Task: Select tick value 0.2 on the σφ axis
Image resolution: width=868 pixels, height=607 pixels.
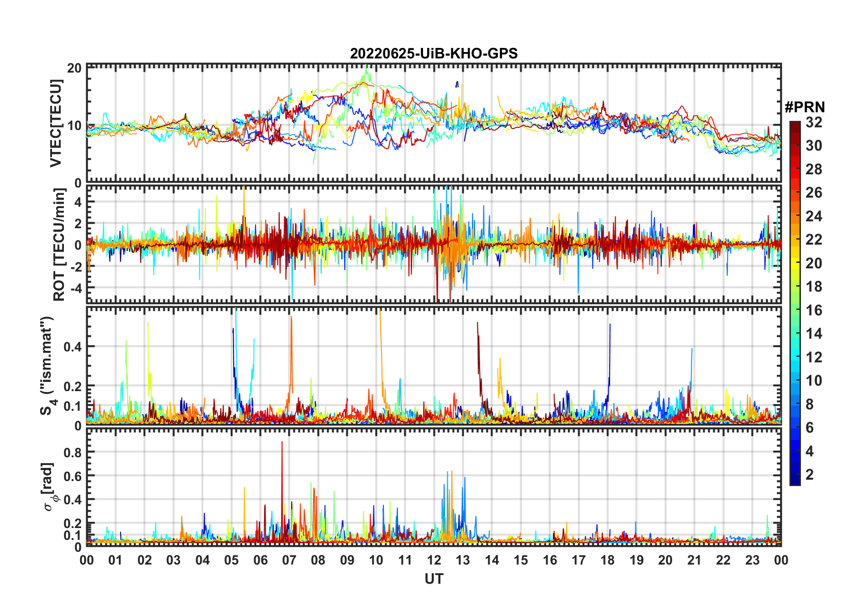Action: (x=73, y=523)
